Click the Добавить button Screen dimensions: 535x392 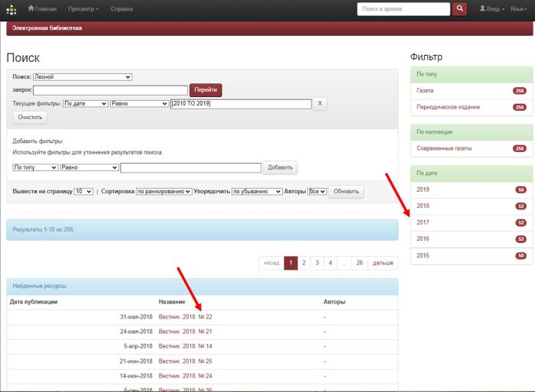click(x=280, y=167)
